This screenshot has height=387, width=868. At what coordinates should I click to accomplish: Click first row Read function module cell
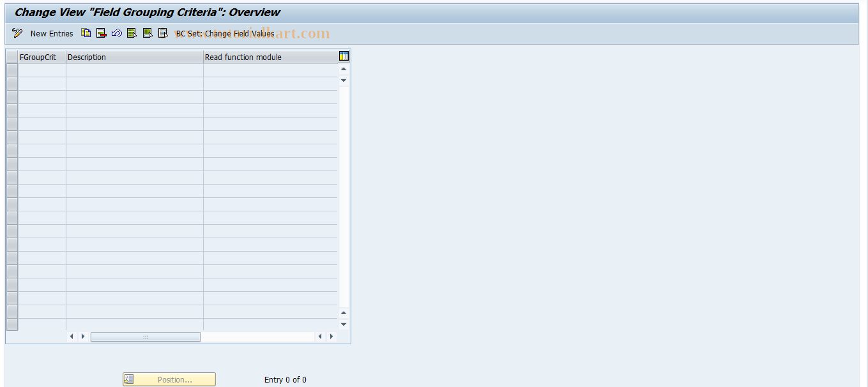coord(270,70)
